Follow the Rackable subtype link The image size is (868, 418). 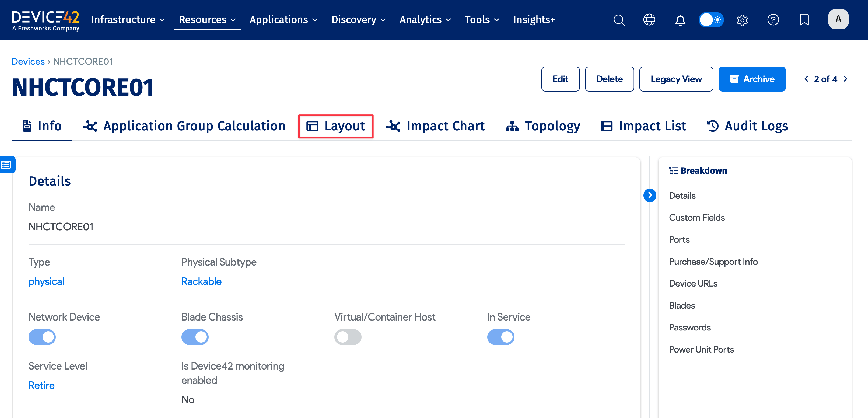pos(201,281)
